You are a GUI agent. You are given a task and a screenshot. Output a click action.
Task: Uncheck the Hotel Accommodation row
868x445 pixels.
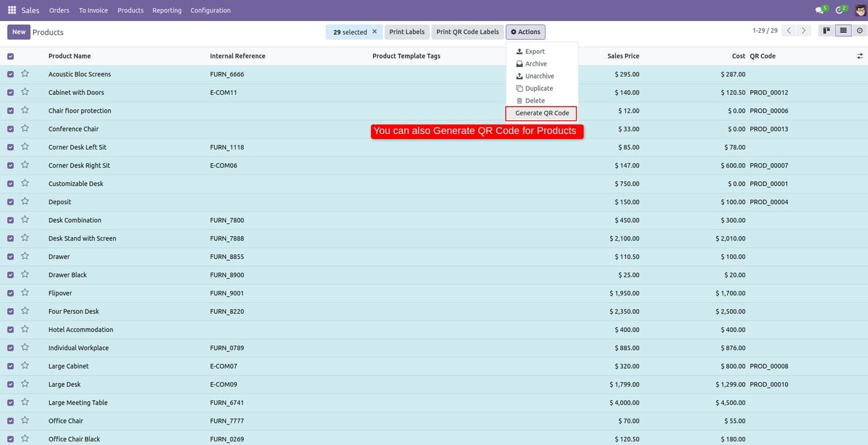point(11,330)
